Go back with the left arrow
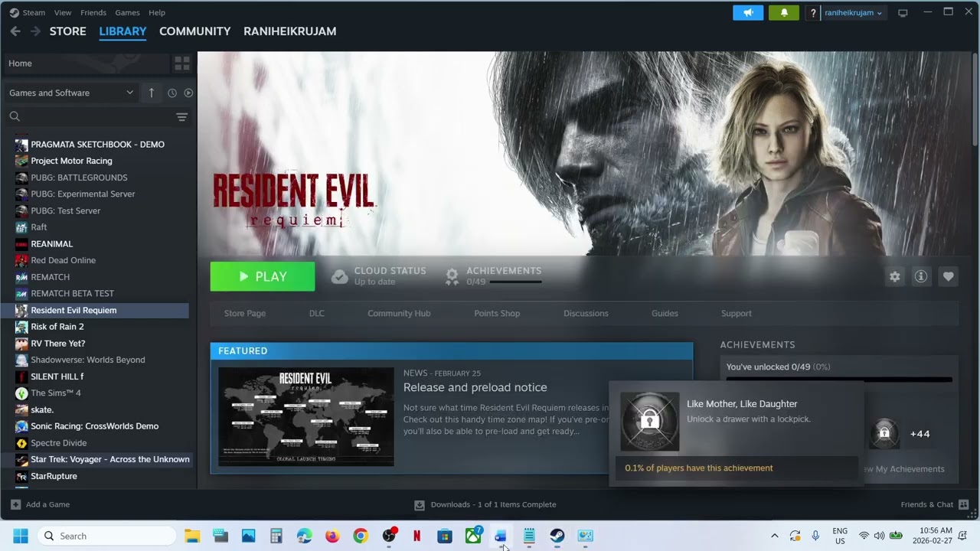 (x=15, y=31)
